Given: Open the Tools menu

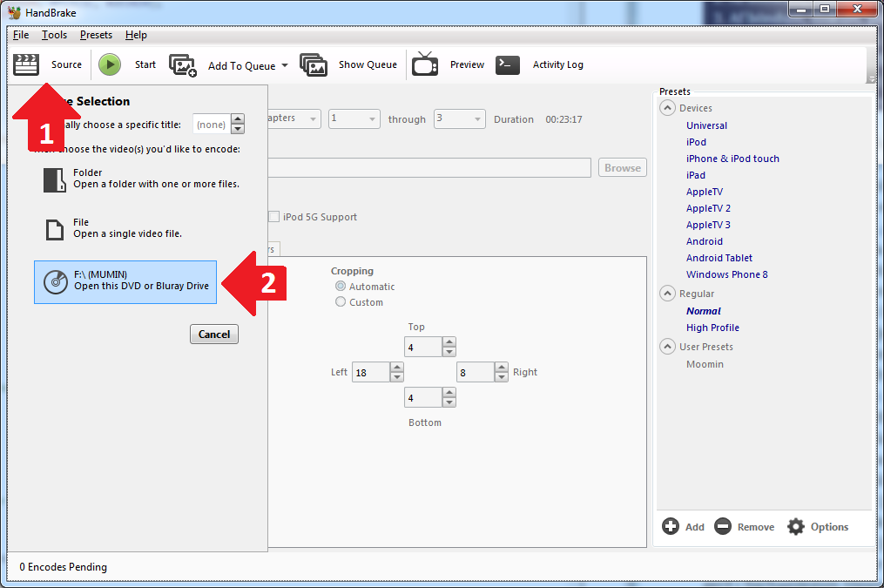Looking at the screenshot, I should tap(54, 35).
